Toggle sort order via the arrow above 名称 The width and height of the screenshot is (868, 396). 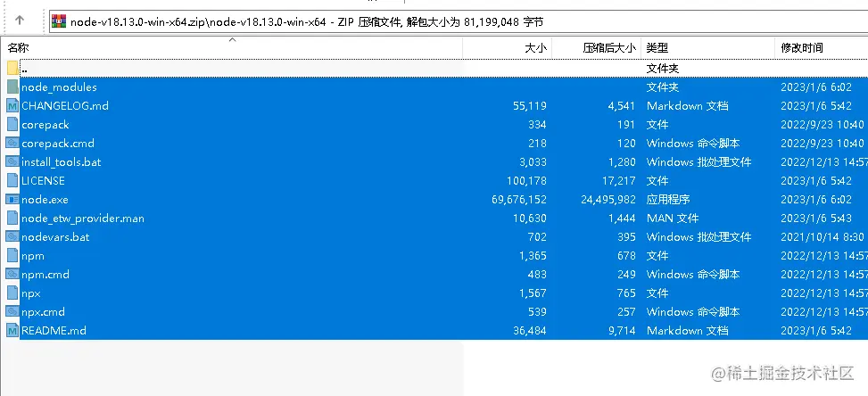point(233,39)
